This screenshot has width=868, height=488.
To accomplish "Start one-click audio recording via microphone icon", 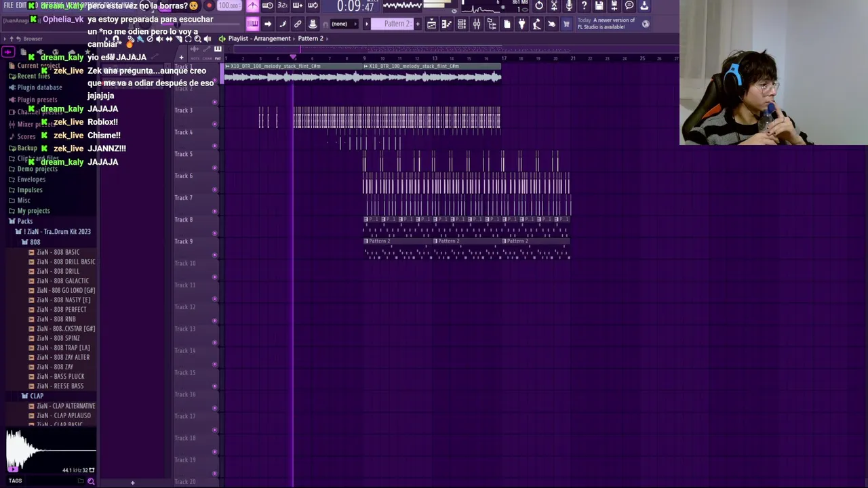I will click(x=569, y=5).
